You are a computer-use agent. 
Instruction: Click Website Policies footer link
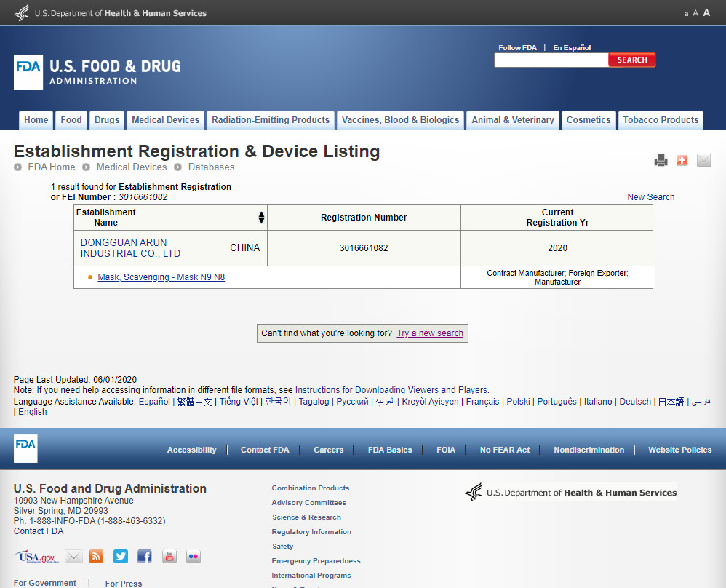(x=679, y=450)
